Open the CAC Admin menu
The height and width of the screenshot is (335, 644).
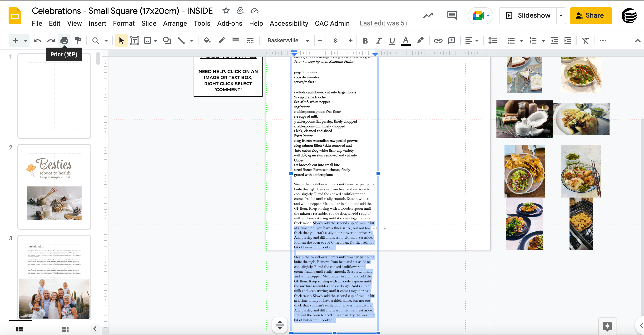332,23
